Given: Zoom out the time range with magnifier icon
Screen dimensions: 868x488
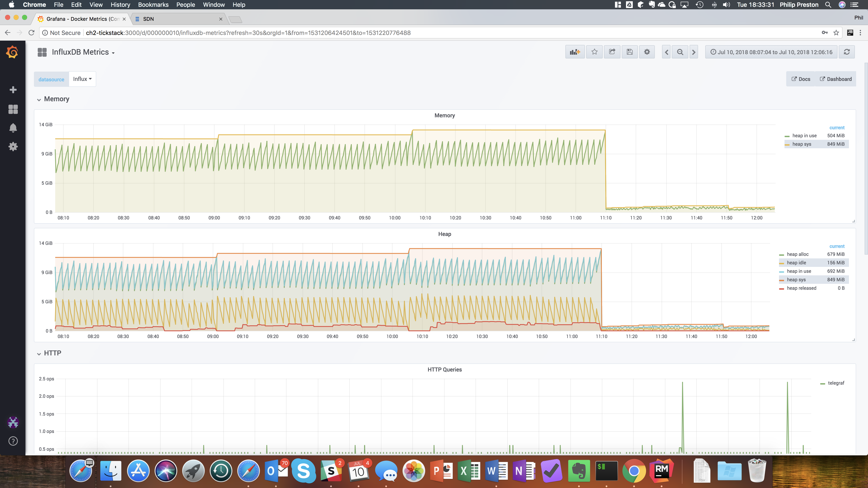Looking at the screenshot, I should (680, 52).
